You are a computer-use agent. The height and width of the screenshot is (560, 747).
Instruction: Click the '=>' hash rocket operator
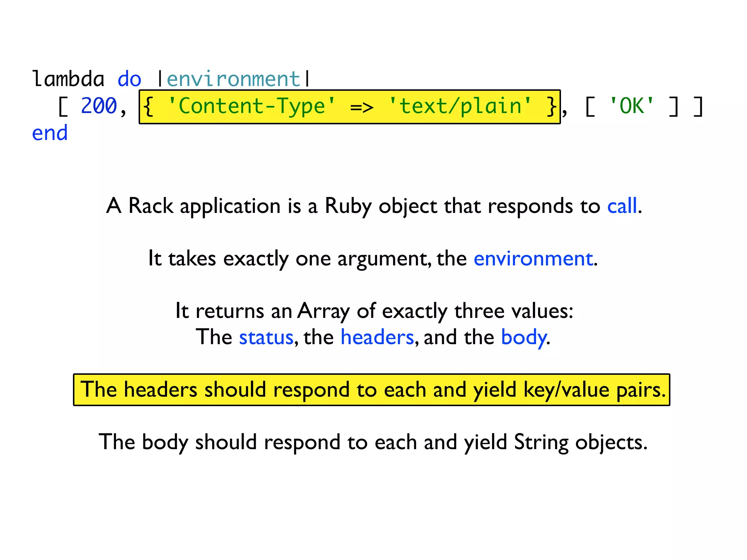[361, 107]
